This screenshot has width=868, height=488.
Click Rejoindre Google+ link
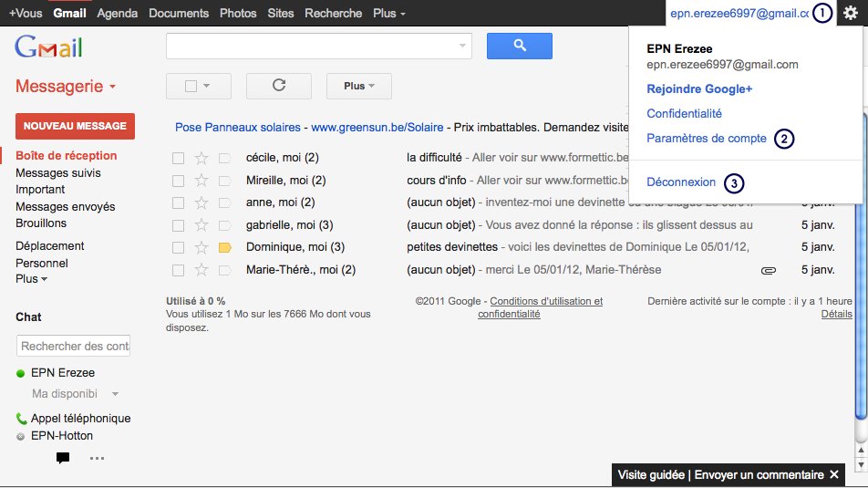pyautogui.click(x=699, y=89)
